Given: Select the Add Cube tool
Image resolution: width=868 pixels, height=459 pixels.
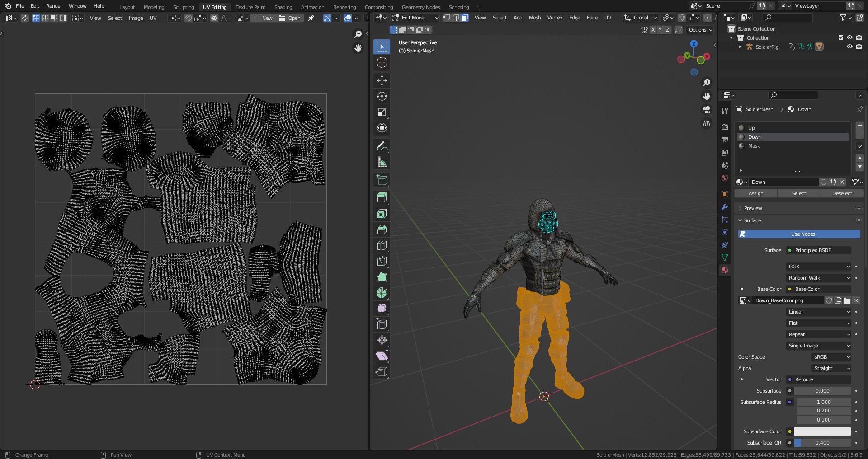Looking at the screenshot, I should (x=382, y=180).
